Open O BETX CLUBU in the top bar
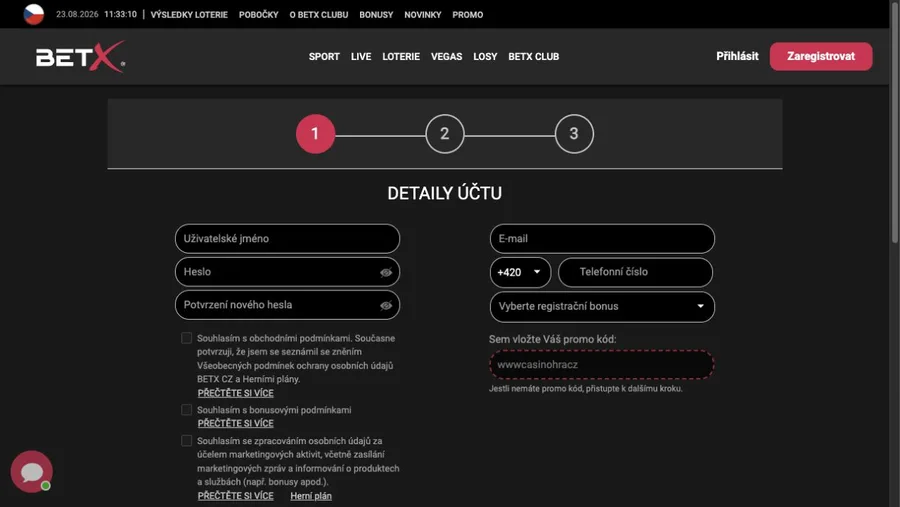The image size is (900, 507). pyautogui.click(x=319, y=14)
